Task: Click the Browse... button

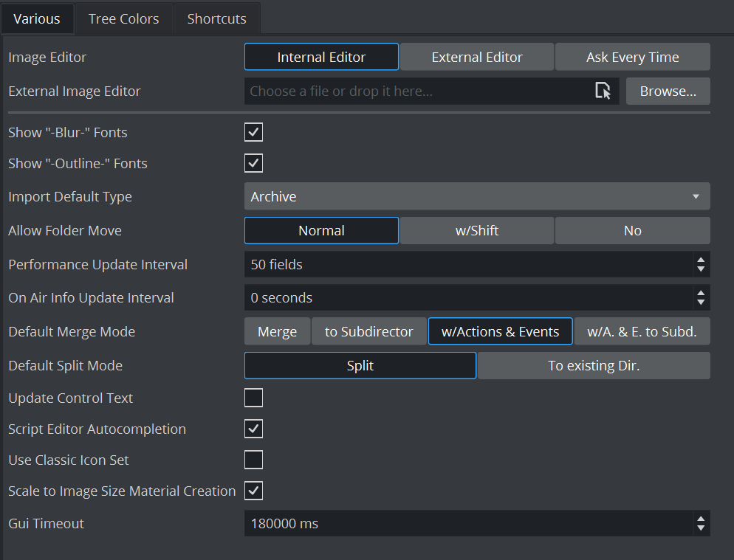Action: [x=668, y=91]
